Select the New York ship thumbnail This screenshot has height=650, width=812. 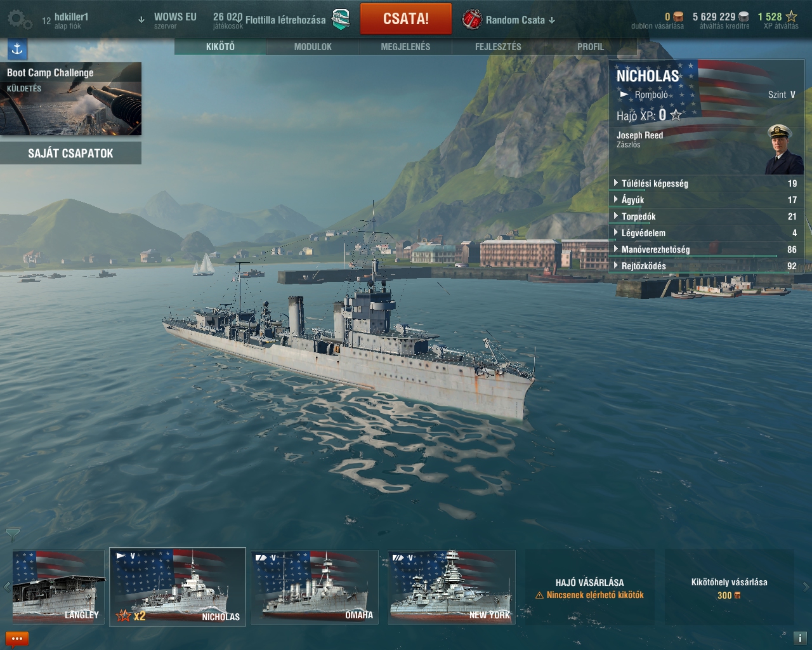tap(451, 587)
